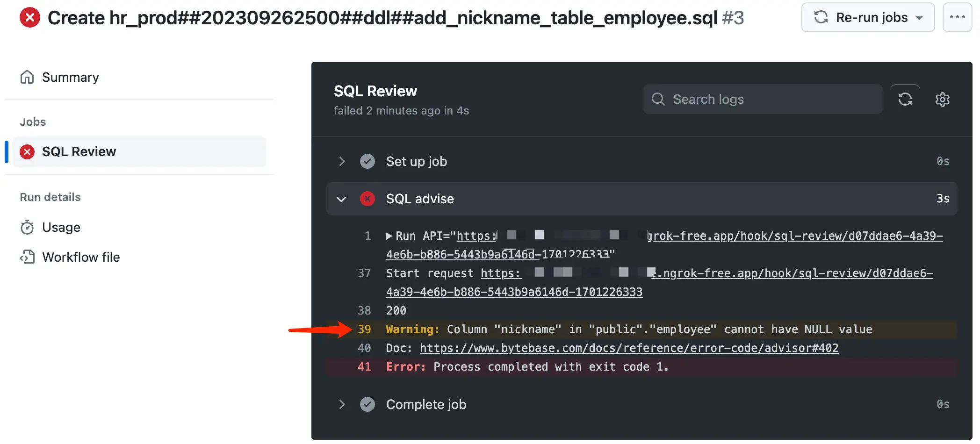This screenshot has width=980, height=444.
Task: Click the Summary home icon
Action: click(27, 77)
